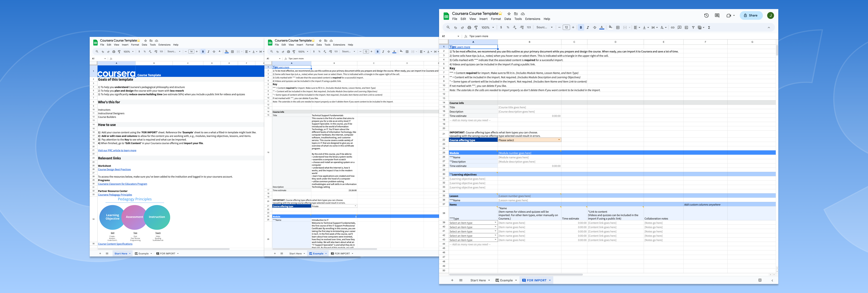Click the fill color paint bucket in Share window
The height and width of the screenshot is (293, 868).
pos(610,27)
